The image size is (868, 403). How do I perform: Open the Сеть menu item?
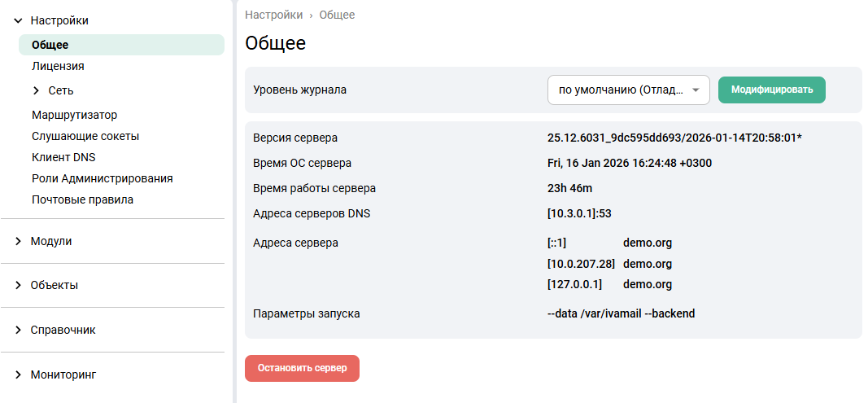coord(61,90)
